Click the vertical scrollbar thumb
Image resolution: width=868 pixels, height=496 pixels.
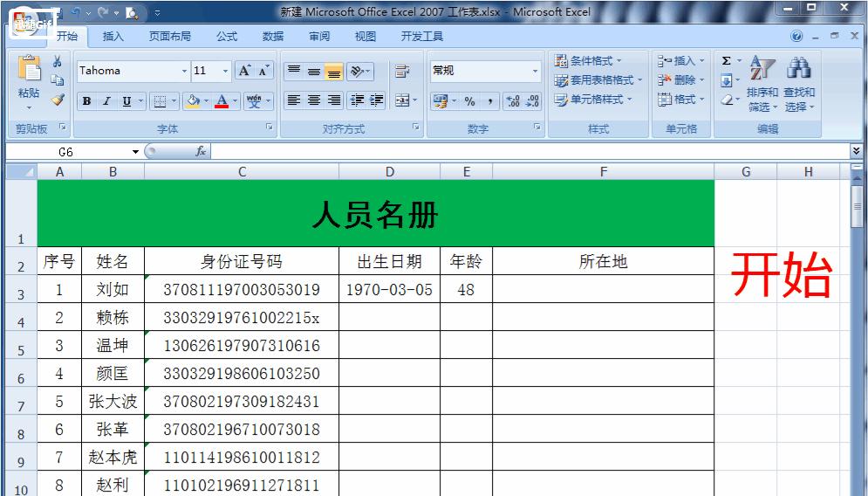pyautogui.click(x=857, y=206)
